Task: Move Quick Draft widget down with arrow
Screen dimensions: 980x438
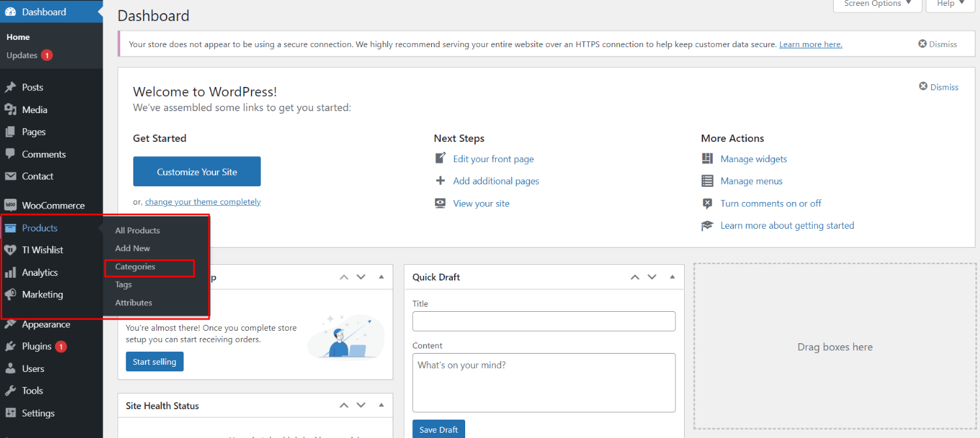Action: coord(652,277)
